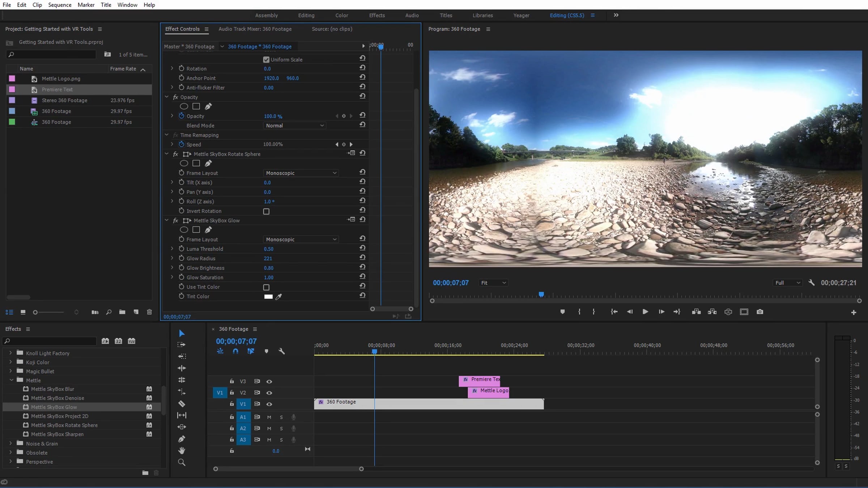Select the Pen tool in toolbox
This screenshot has height=488, width=868.
[x=182, y=439]
